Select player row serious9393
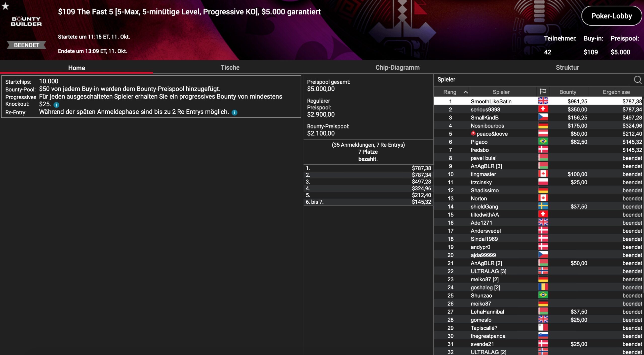Image resolution: width=644 pixels, height=355 pixels. coord(538,109)
